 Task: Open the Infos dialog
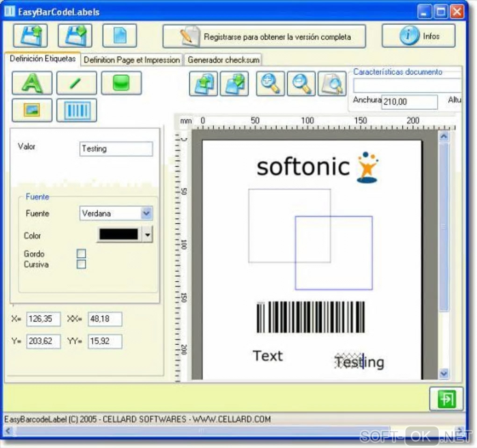point(419,36)
